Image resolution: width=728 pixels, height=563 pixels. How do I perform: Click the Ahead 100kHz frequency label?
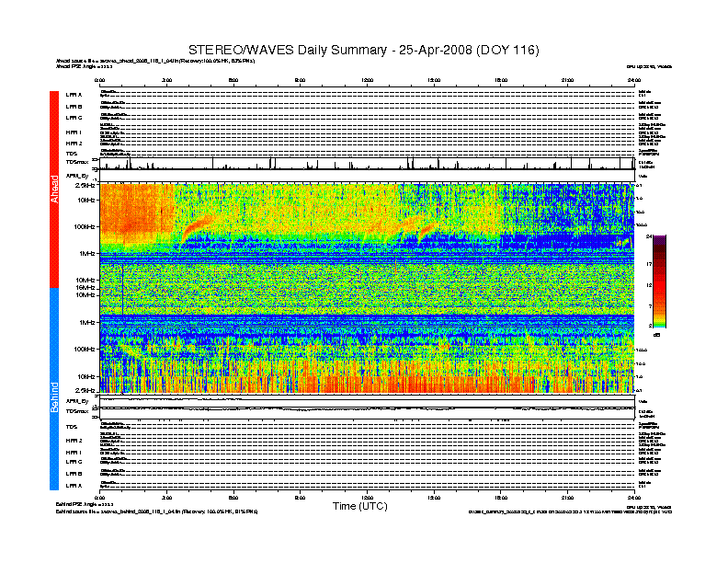pos(85,226)
